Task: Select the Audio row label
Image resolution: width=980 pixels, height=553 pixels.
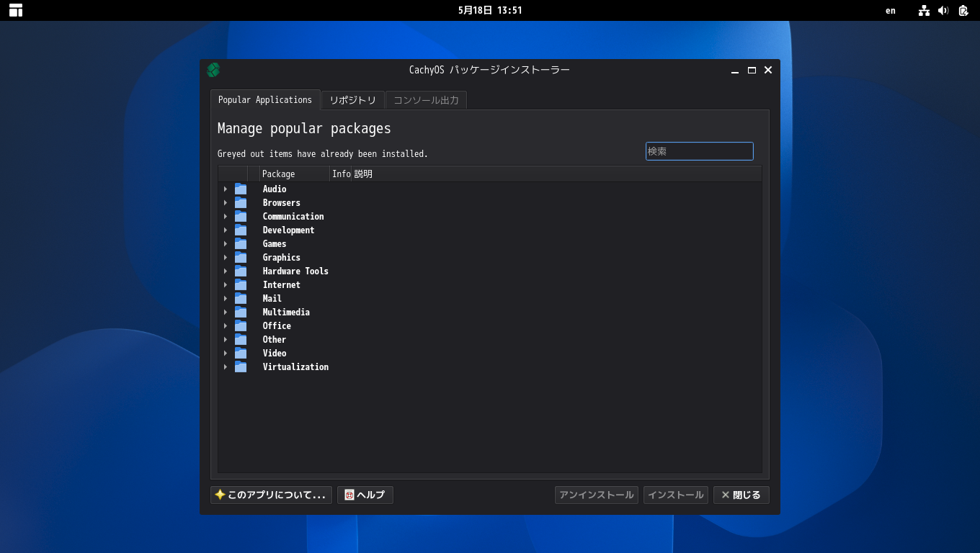Action: [275, 189]
